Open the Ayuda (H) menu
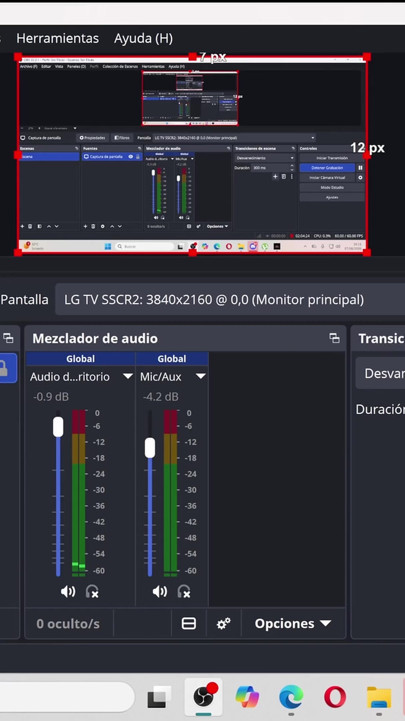The image size is (405, 721). (143, 38)
